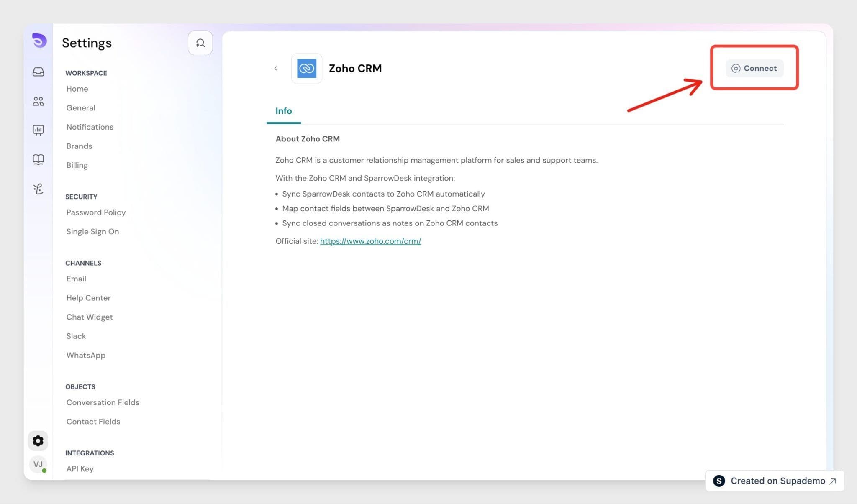The height and width of the screenshot is (504, 857).
Task: Open Notifications settings in sidebar
Action: coord(90,127)
